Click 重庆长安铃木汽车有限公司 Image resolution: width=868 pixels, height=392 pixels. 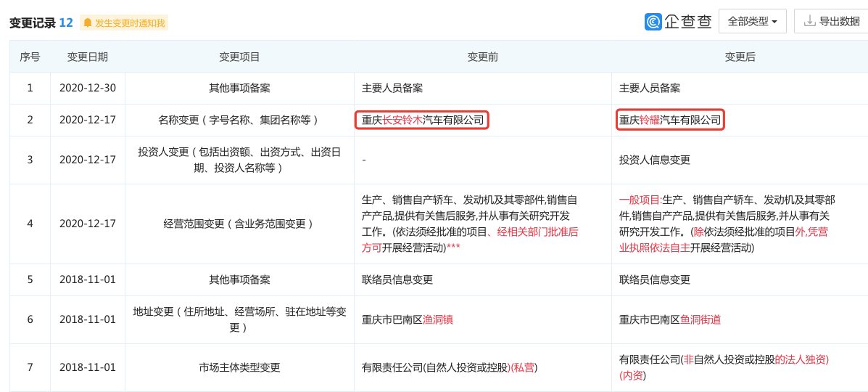click(422, 120)
